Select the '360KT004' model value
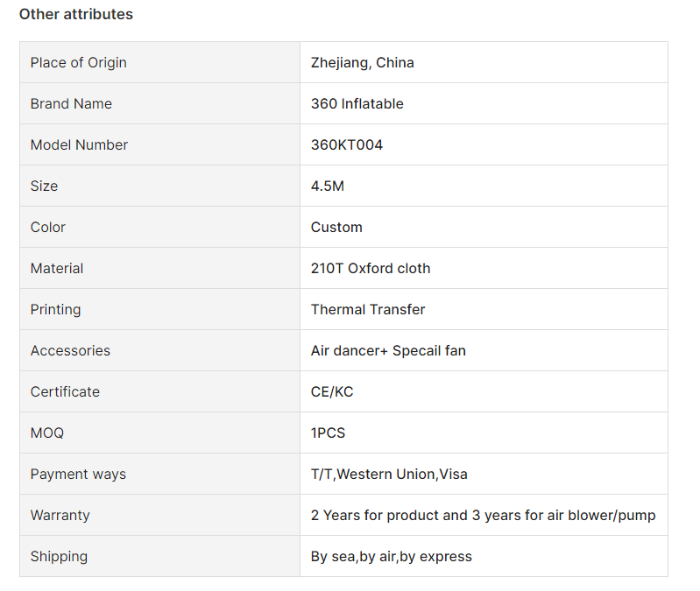 (x=346, y=145)
